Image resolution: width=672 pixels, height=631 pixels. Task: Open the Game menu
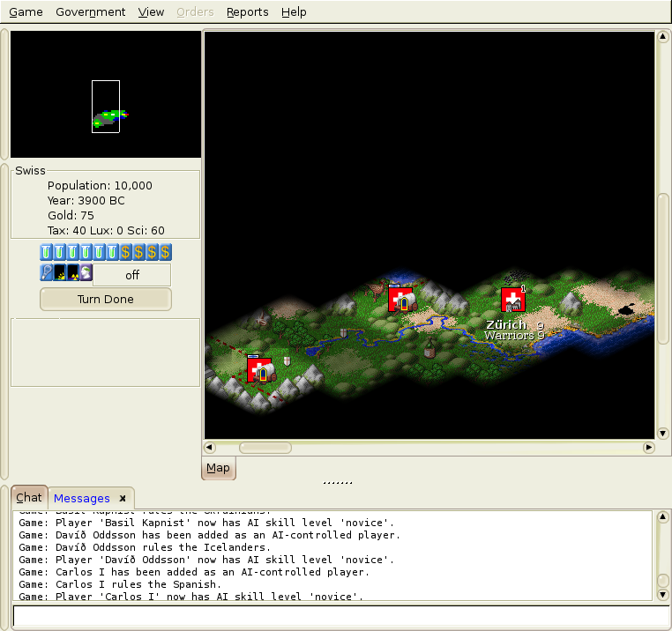[26, 12]
